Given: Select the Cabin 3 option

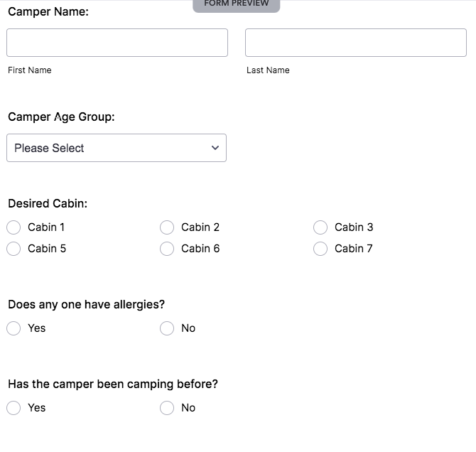Looking at the screenshot, I should click(320, 227).
